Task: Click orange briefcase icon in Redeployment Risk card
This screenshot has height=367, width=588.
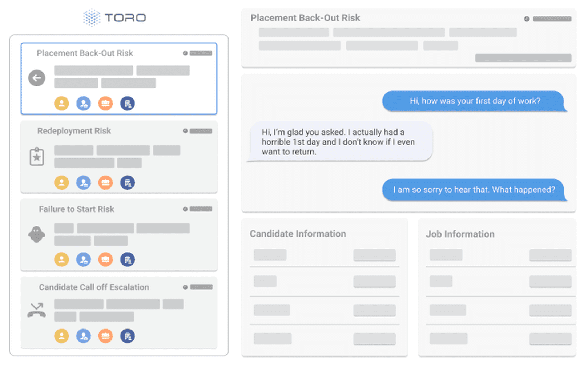Action: 105,182
